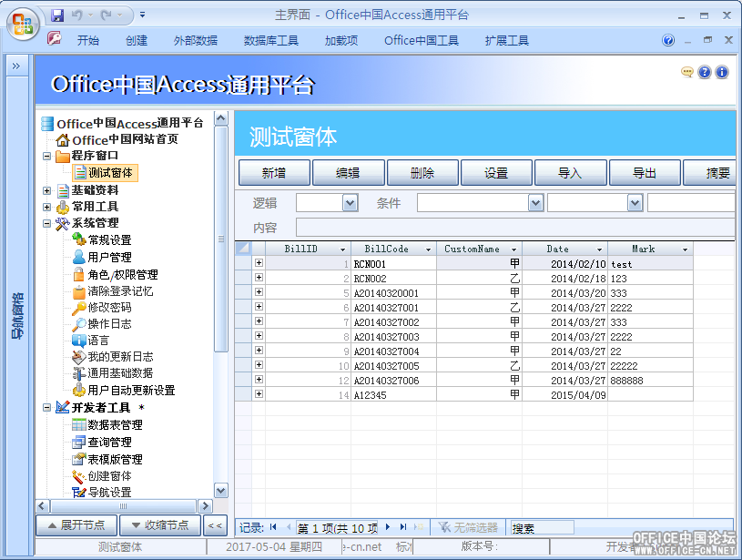Save using the quick access save icon

pos(57,15)
